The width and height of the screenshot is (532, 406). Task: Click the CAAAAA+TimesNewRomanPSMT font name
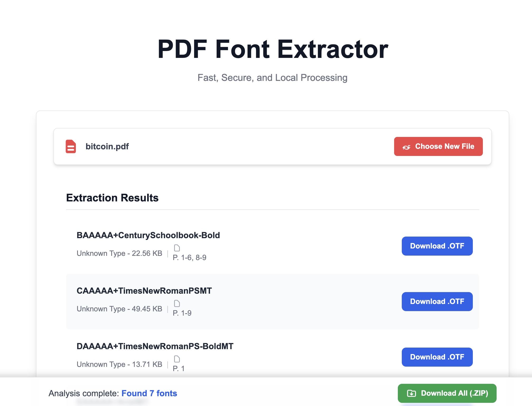coord(144,291)
